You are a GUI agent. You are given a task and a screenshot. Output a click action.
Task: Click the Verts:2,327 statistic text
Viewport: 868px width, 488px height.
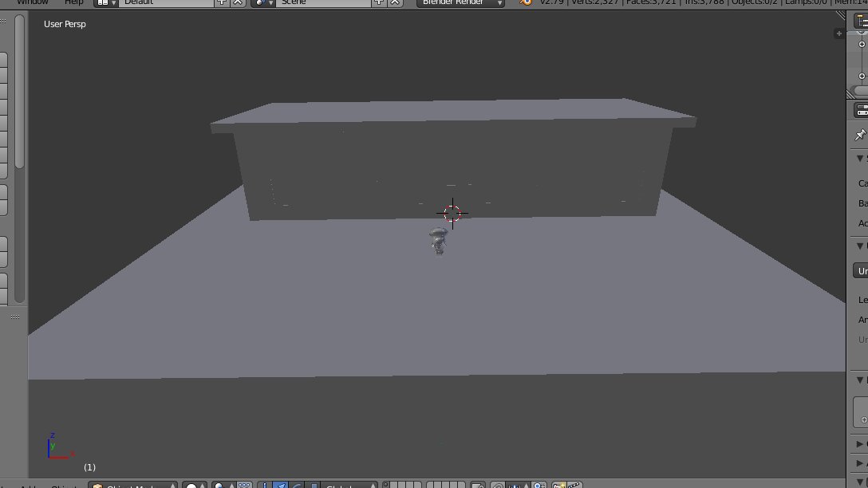[x=594, y=2]
